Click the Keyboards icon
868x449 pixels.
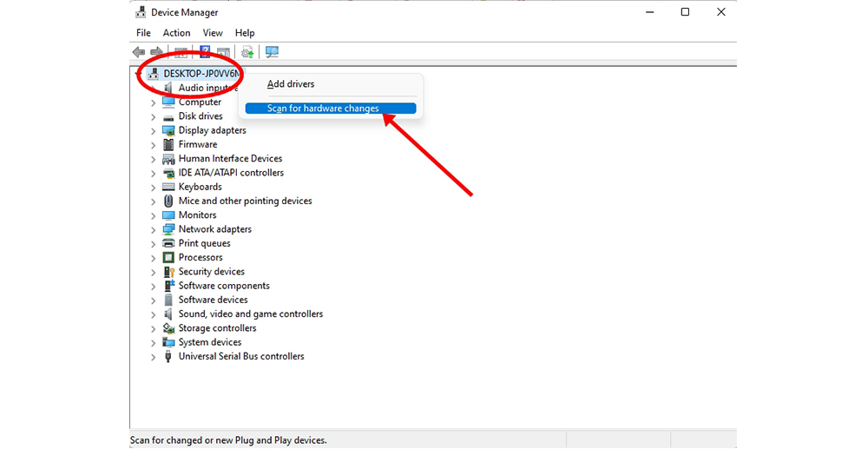click(168, 187)
